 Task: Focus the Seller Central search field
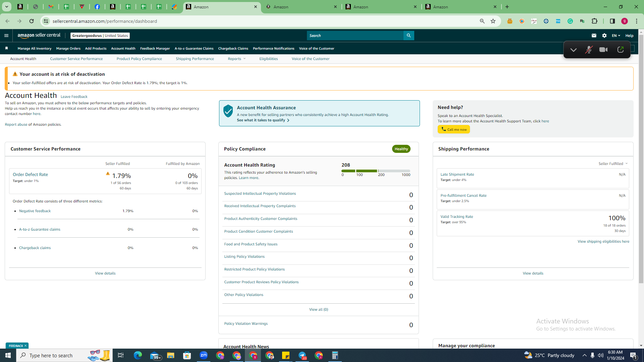coord(355,36)
